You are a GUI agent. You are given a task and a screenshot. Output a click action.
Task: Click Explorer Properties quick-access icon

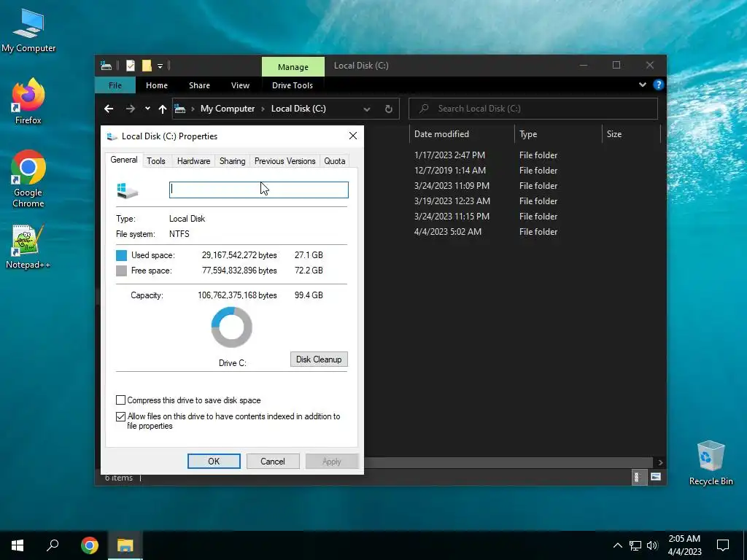tap(130, 66)
